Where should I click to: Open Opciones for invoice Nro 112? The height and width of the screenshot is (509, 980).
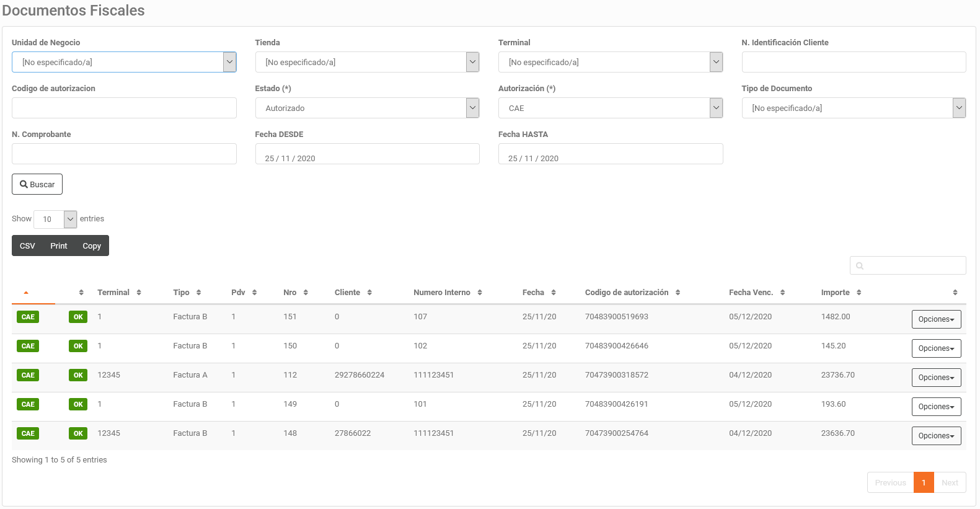click(936, 378)
